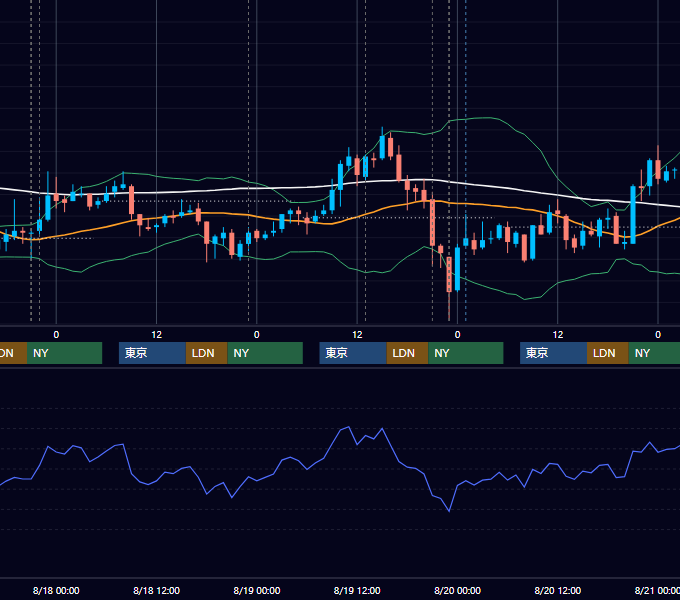Click the hour label 12 above 8/18 東京 session
The height and width of the screenshot is (600, 680).
tap(157, 335)
